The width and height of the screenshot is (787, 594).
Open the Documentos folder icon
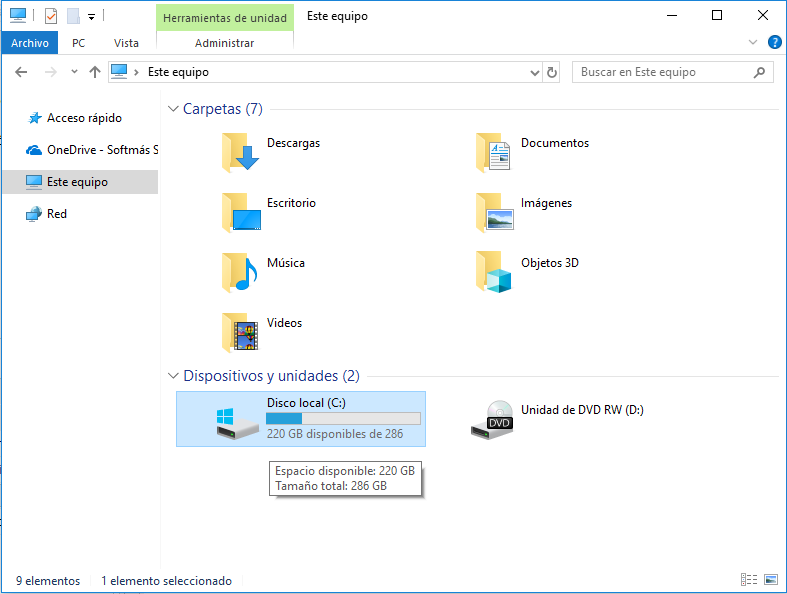[494, 152]
